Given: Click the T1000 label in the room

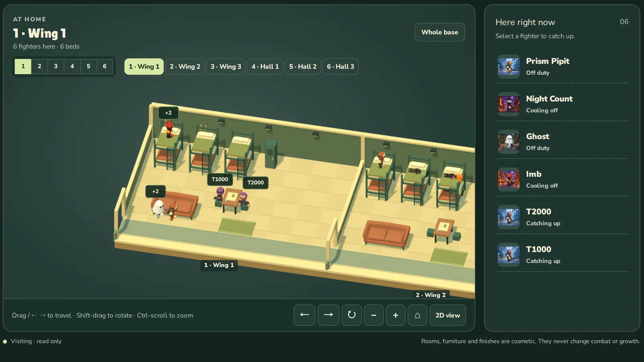Looking at the screenshot, I should [220, 179].
